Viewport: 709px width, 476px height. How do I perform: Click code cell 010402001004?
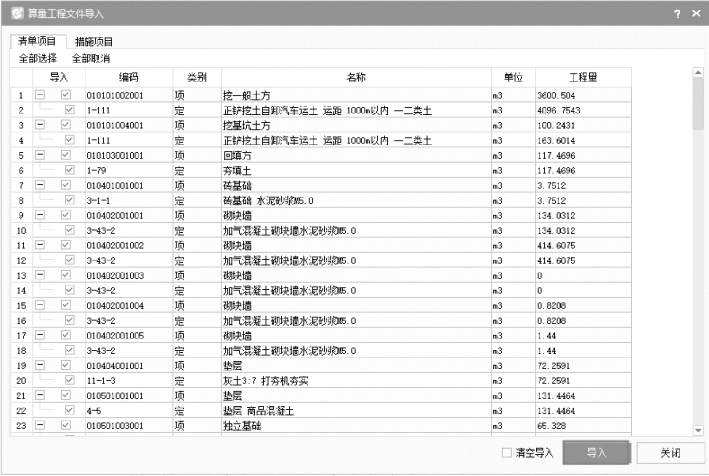(129, 306)
